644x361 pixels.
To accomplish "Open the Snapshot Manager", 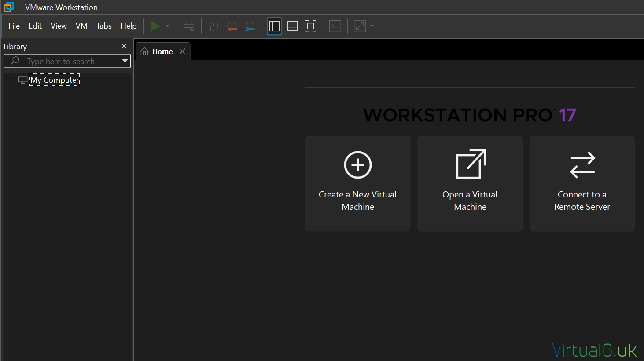I will point(250,26).
